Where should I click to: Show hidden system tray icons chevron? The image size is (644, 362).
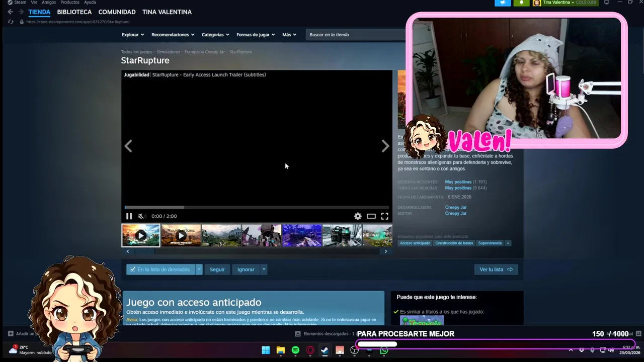(571, 350)
